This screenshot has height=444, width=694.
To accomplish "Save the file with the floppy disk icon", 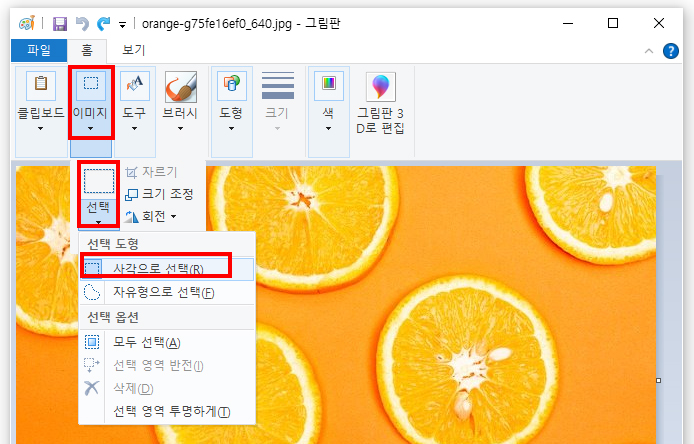I will pyautogui.click(x=60, y=23).
